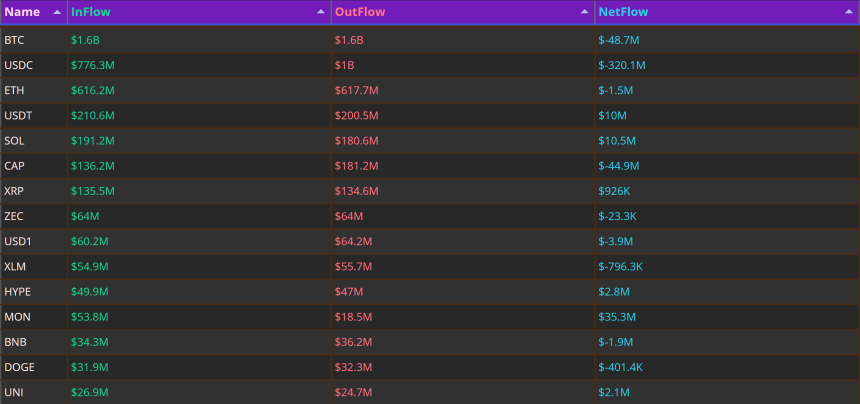
Task: Click the OutFlow column header label
Action: click(x=360, y=12)
